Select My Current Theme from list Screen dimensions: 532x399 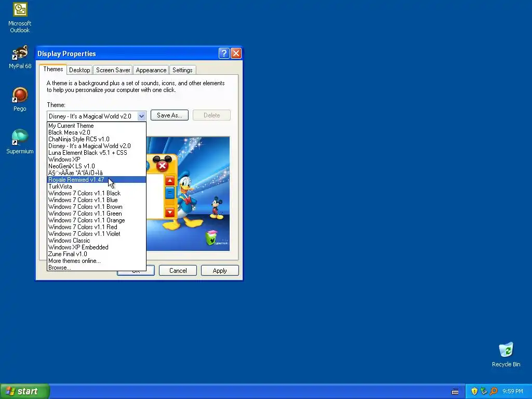pyautogui.click(x=96, y=126)
